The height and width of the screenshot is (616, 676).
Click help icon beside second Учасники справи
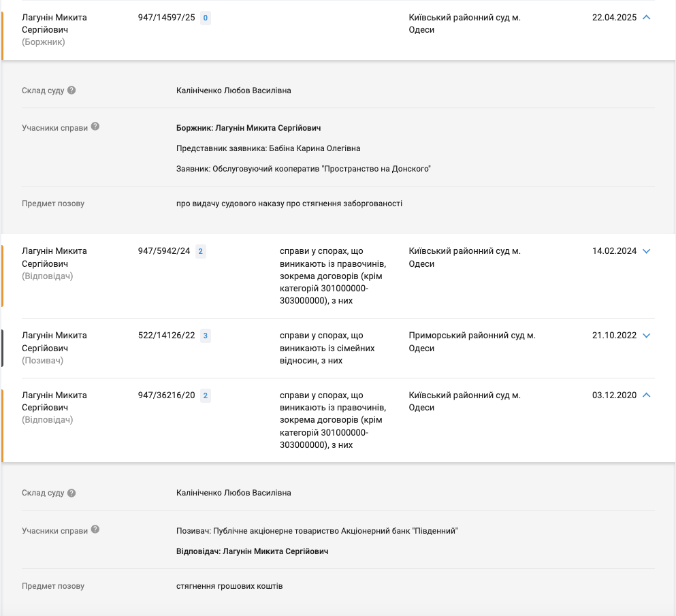coord(95,530)
